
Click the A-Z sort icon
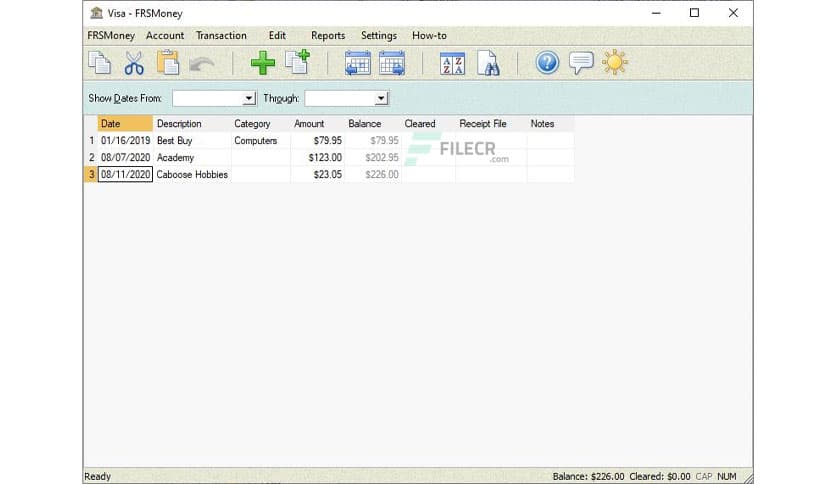[x=452, y=63]
